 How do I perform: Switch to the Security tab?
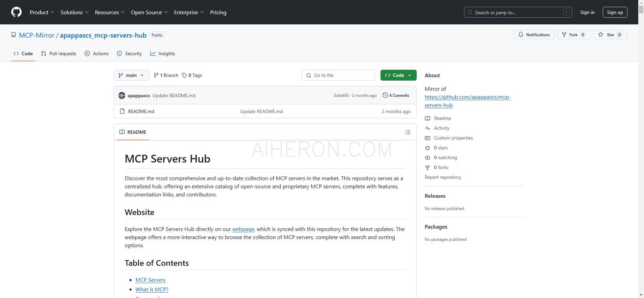coord(129,54)
